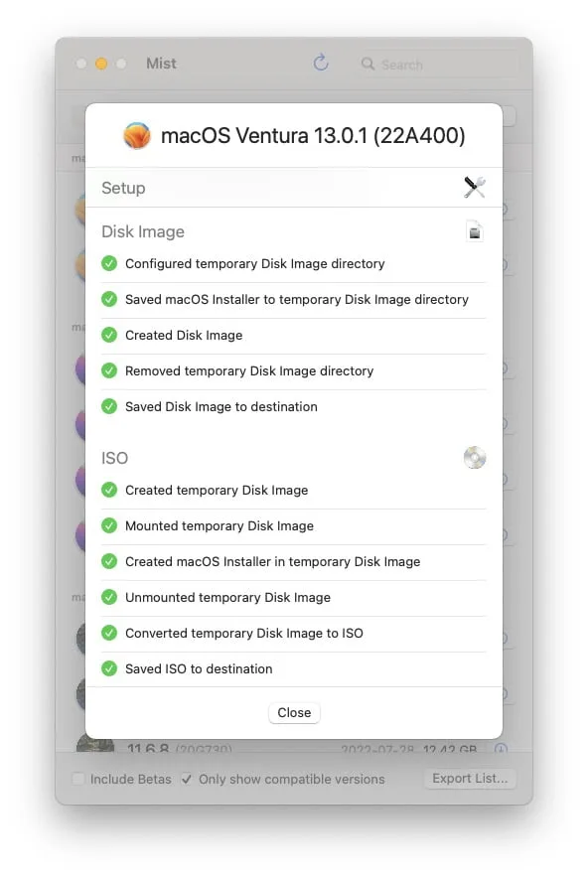Click green check beside Saved Disk Image to destination

(109, 406)
